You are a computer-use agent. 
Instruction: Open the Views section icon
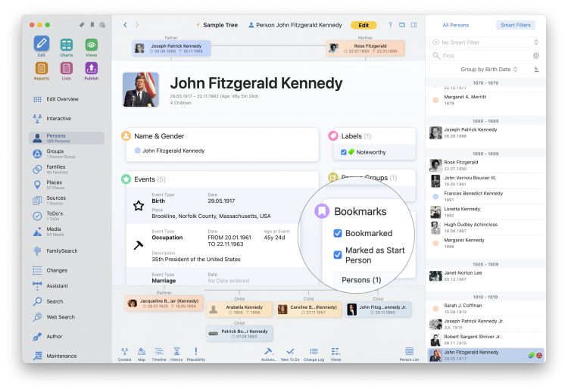(x=92, y=45)
